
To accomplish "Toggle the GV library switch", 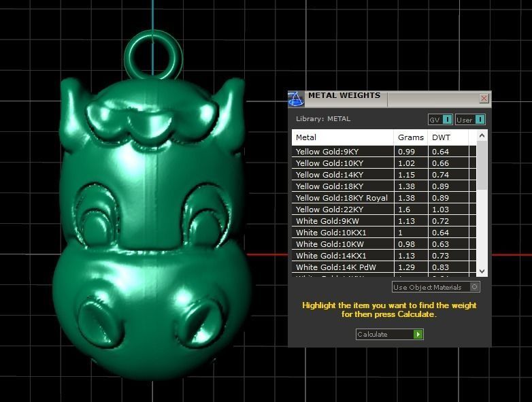I will 447,120.
